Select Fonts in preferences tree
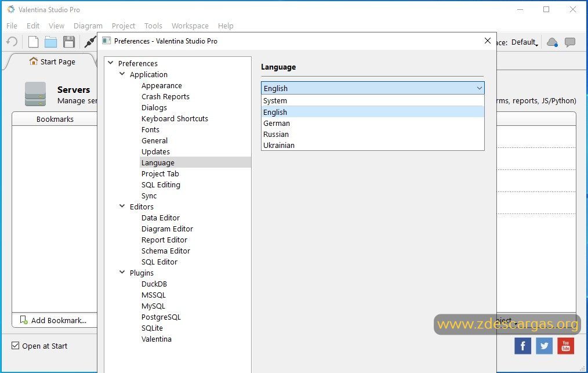This screenshot has height=373, width=588. click(x=150, y=129)
